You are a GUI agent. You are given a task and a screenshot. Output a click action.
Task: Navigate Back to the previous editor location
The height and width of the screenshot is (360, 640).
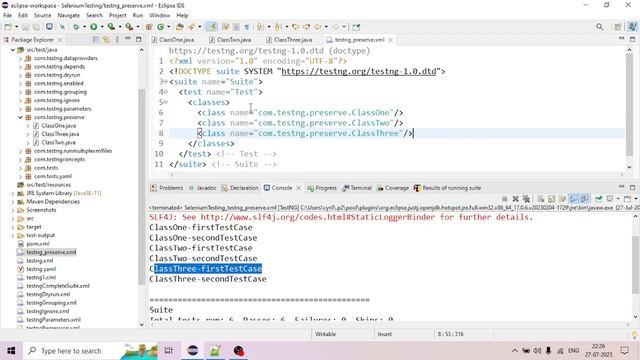317,27
